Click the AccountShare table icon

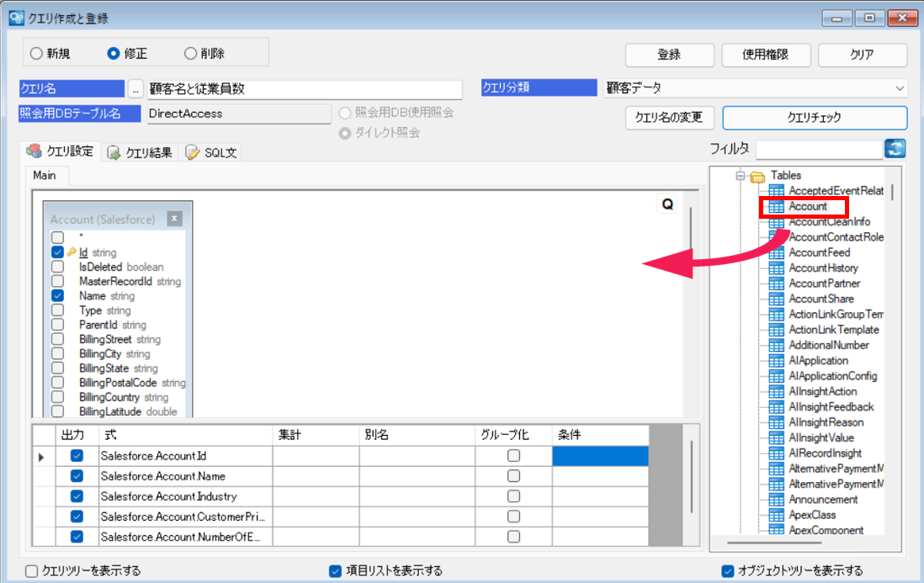tap(777, 299)
